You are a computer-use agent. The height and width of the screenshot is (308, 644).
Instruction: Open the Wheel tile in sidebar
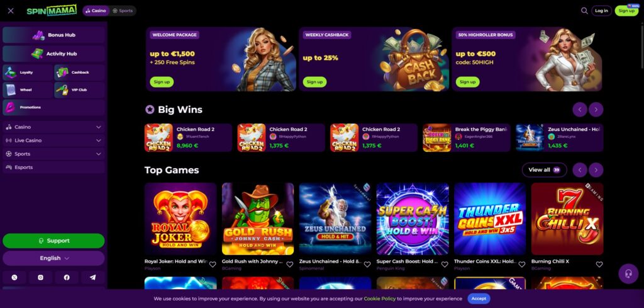tap(28, 89)
